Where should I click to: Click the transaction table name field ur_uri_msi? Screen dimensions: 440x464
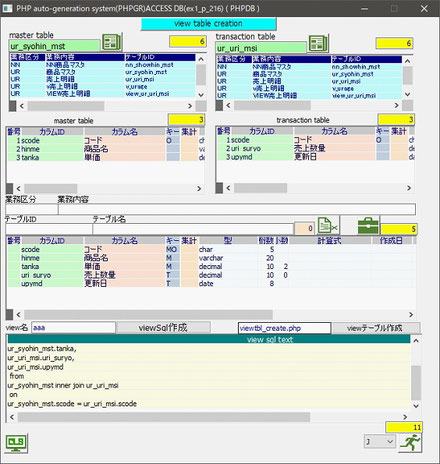pos(261,48)
